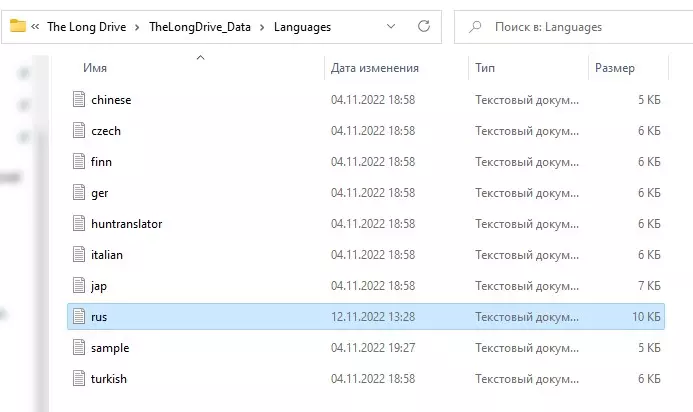Click the finn document icon
The image size is (693, 412).
tap(80, 162)
